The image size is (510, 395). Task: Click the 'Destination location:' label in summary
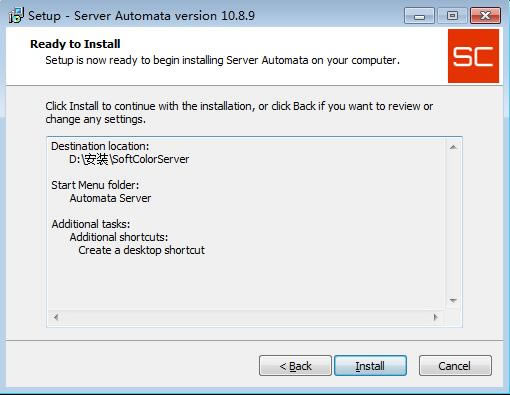(100, 146)
